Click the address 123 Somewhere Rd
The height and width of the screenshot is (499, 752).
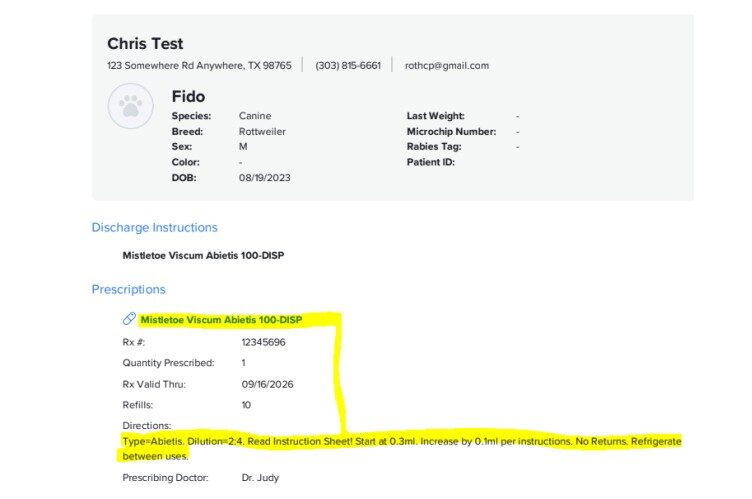(x=199, y=65)
